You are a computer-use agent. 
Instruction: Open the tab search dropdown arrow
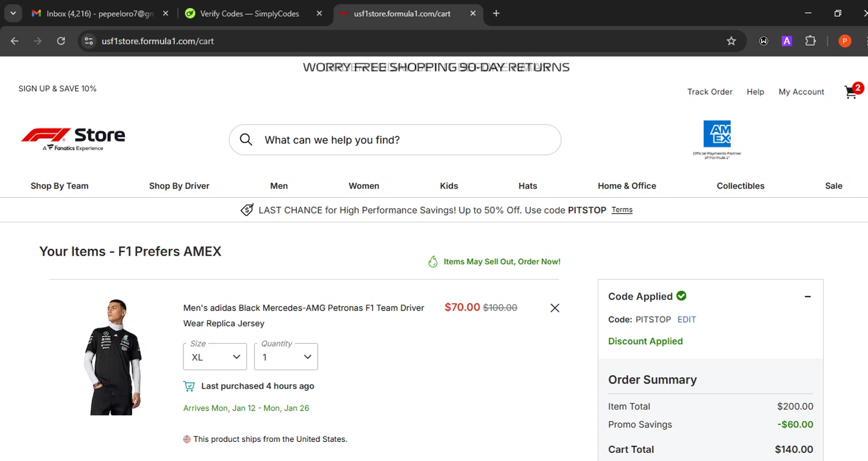point(12,13)
